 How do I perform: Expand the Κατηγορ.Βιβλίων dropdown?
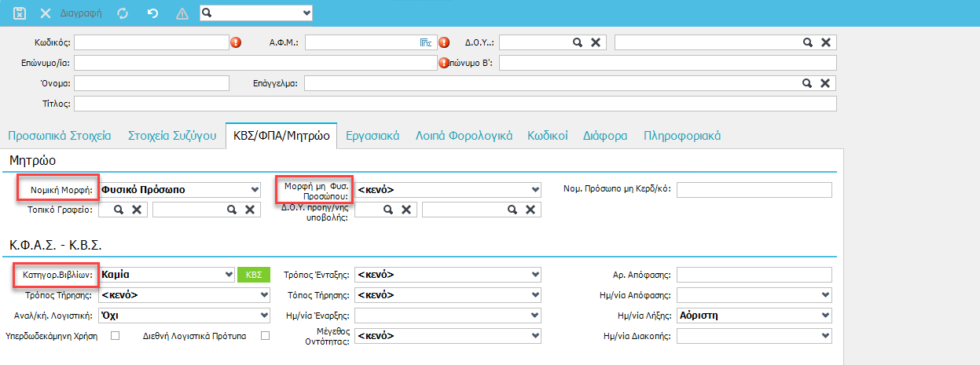[228, 275]
